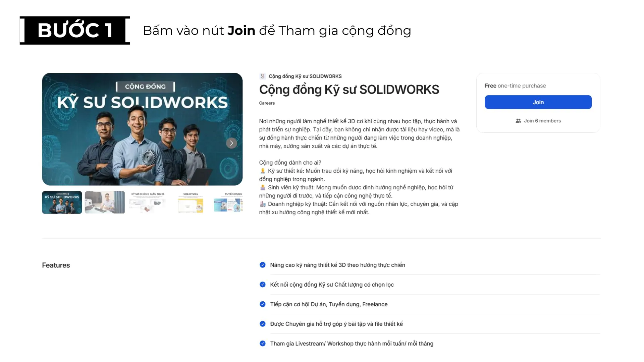The image size is (644, 362).
Task: Click the 'Features' section heading
Action: click(56, 265)
